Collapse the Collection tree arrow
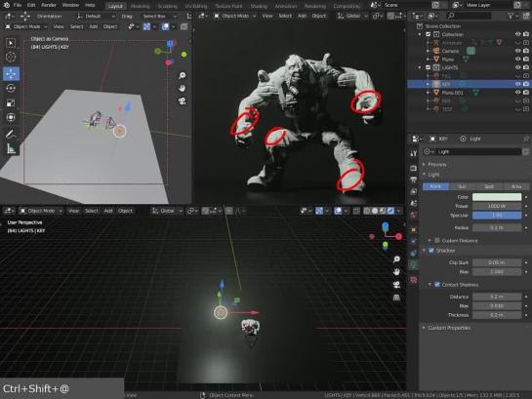Image resolution: width=532 pixels, height=399 pixels. 420,34
